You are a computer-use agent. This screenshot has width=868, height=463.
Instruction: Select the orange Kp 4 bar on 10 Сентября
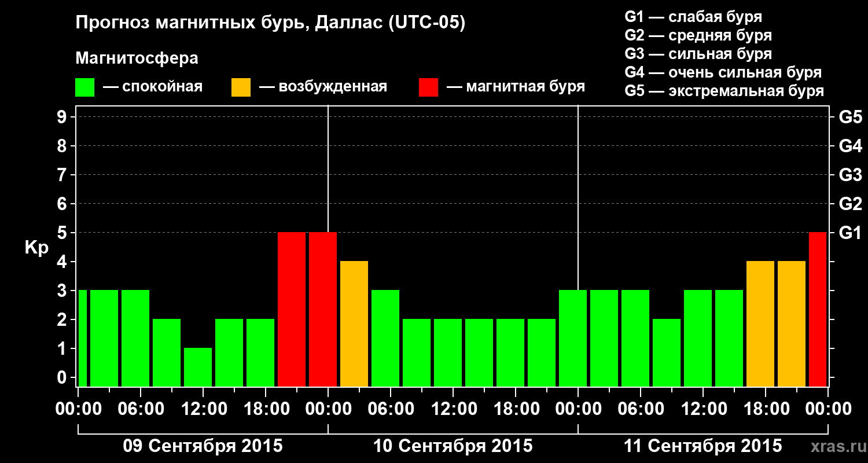click(354, 324)
